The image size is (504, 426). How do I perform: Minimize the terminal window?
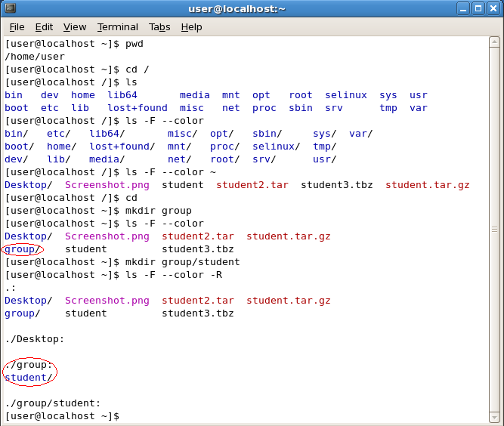click(463, 8)
